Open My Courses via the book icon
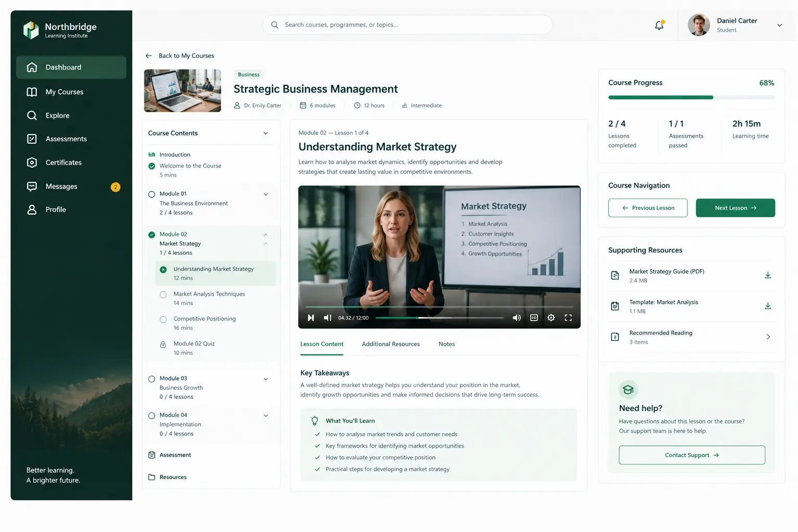 (32, 92)
